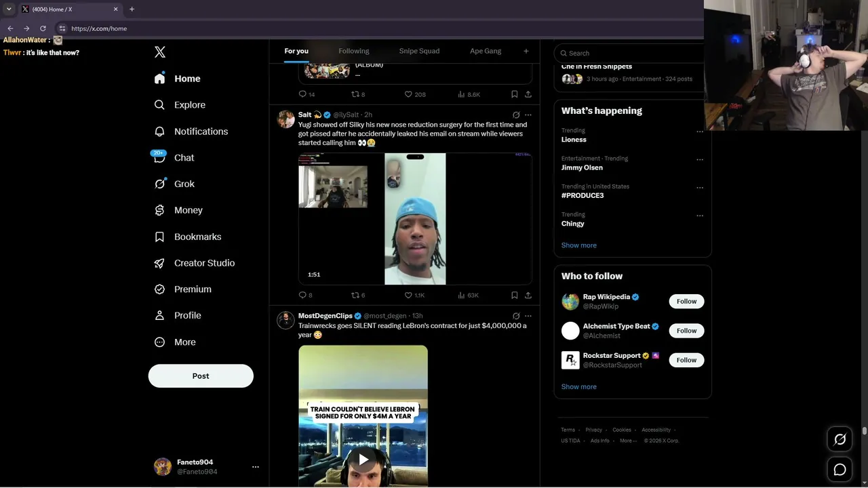Open Creator Studio in the sidebar

coord(195,263)
